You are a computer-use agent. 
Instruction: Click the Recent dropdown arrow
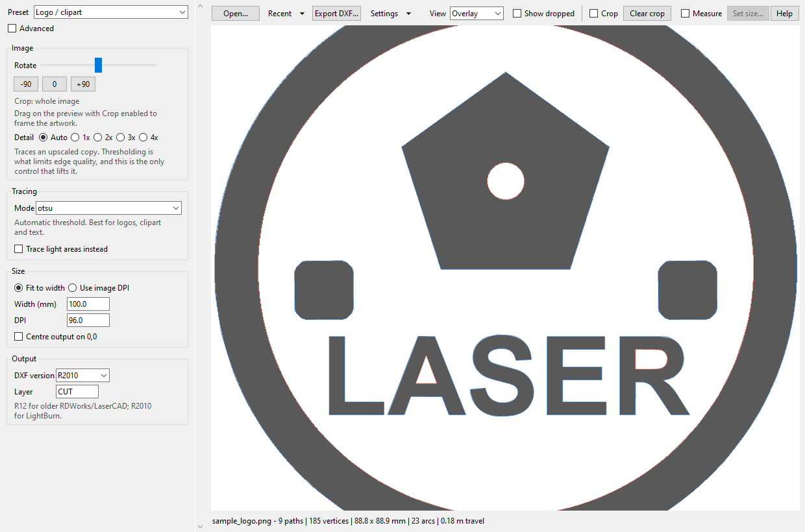point(302,14)
